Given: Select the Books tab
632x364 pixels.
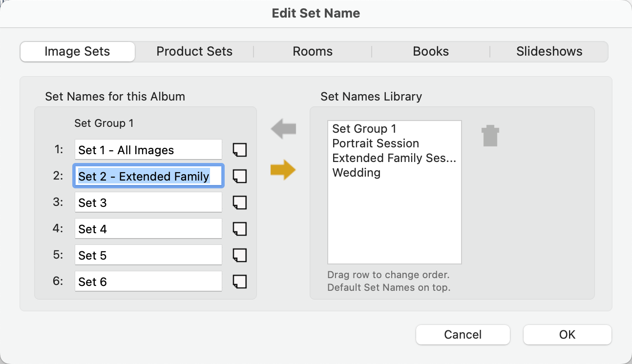Looking at the screenshot, I should point(431,52).
